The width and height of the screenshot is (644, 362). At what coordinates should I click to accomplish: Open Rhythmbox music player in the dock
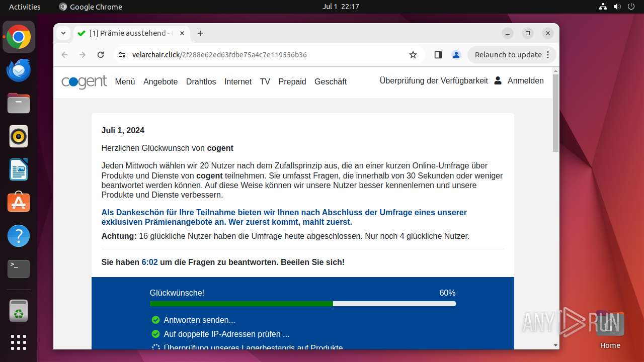click(19, 136)
